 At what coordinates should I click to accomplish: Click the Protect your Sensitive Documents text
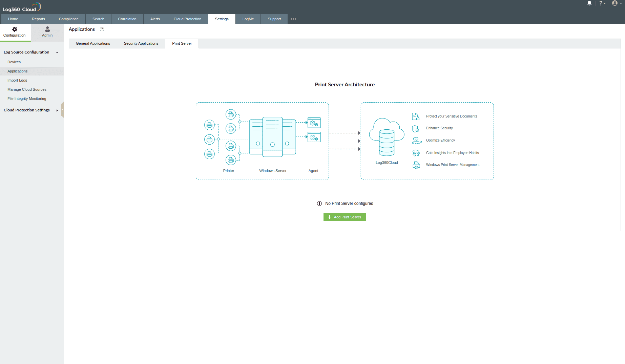click(x=452, y=116)
